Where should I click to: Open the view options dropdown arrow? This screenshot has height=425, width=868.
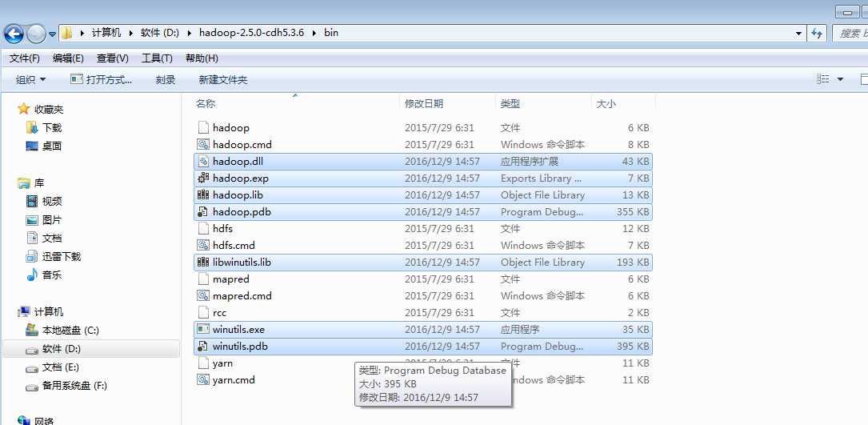(x=840, y=79)
